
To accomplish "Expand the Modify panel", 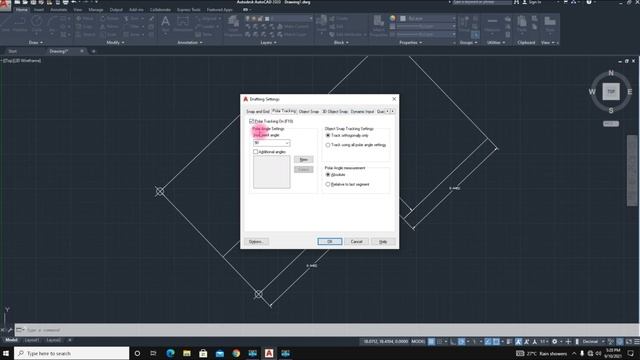I will coord(115,42).
